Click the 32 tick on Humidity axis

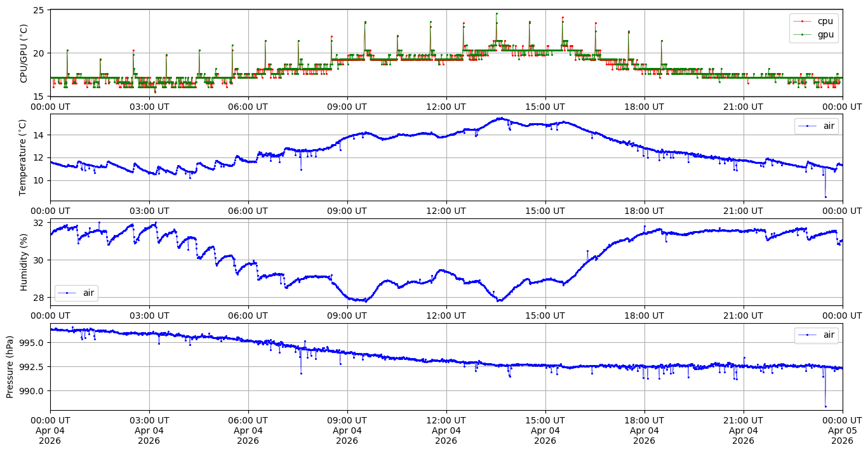point(38,223)
